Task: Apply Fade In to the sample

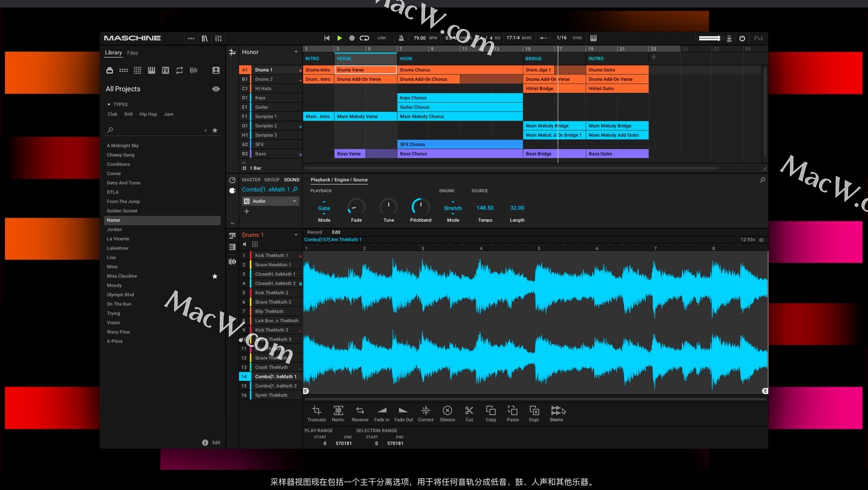Action: pos(382,413)
